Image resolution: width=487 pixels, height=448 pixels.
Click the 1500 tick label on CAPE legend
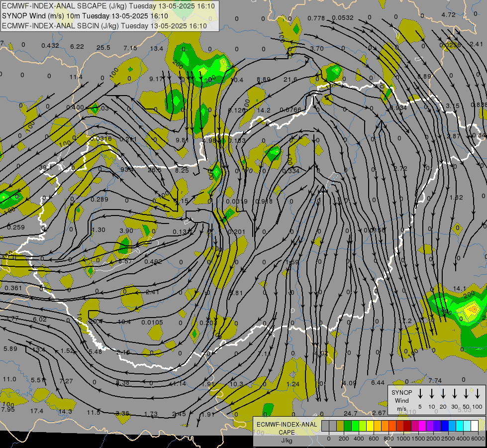(x=418, y=439)
